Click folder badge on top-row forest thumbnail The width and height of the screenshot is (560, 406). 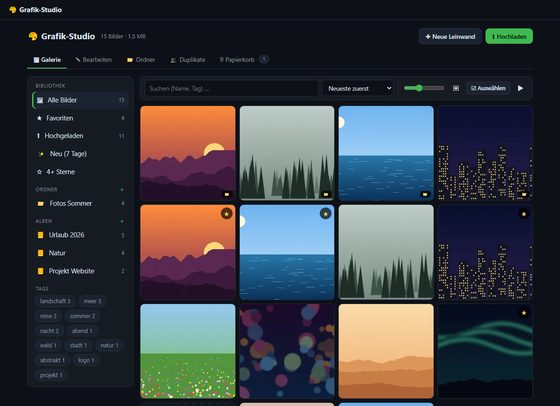point(326,194)
